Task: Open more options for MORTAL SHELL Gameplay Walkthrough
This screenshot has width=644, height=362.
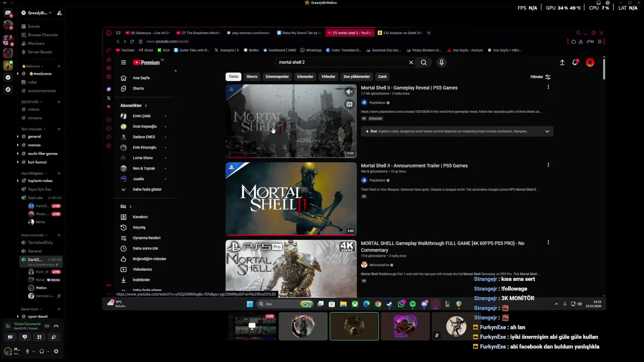Action: pos(548,242)
